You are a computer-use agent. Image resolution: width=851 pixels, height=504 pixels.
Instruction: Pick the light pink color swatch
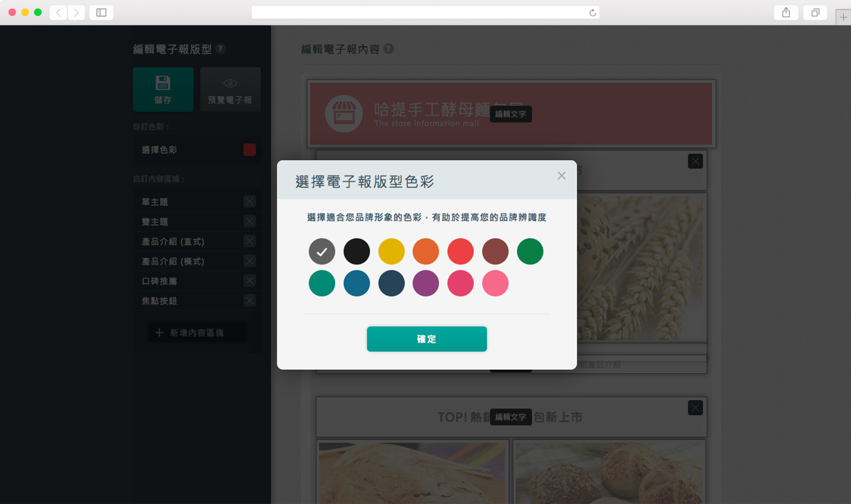pos(495,283)
